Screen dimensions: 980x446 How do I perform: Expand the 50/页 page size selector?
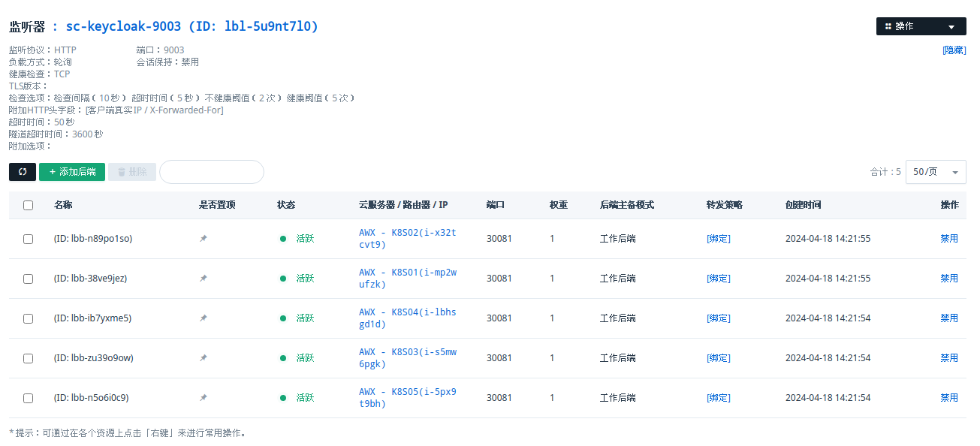(935, 172)
